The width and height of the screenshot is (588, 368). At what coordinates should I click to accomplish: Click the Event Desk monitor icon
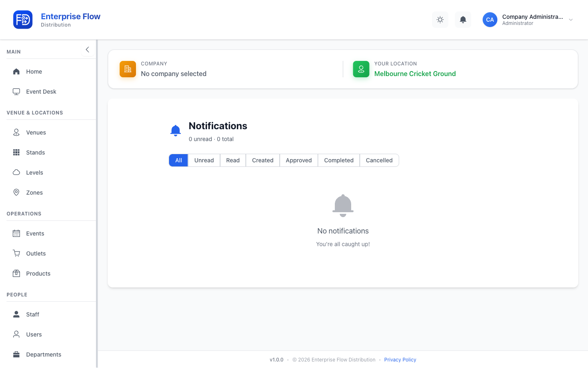(16, 92)
